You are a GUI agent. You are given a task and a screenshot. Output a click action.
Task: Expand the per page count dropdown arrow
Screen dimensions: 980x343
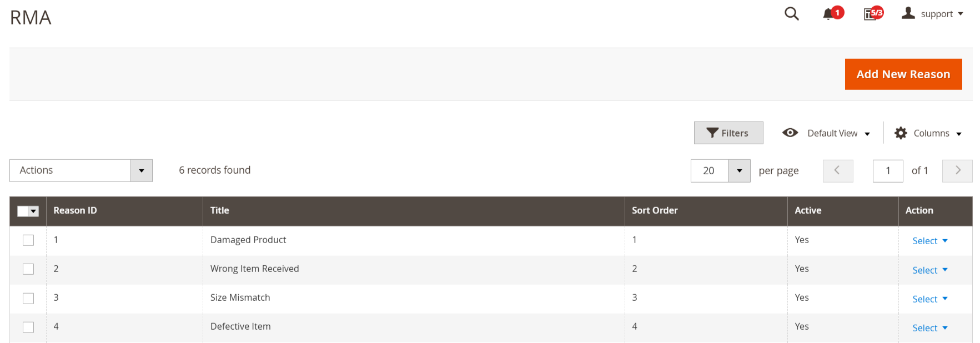pos(739,170)
